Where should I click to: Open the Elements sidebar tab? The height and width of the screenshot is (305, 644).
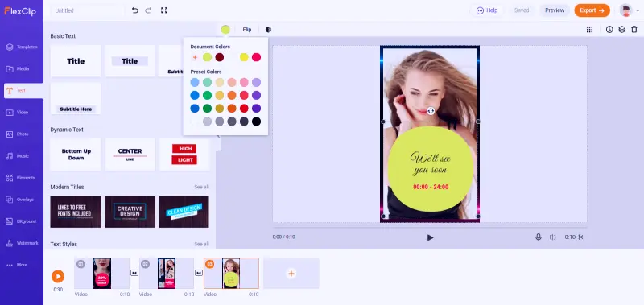23,178
